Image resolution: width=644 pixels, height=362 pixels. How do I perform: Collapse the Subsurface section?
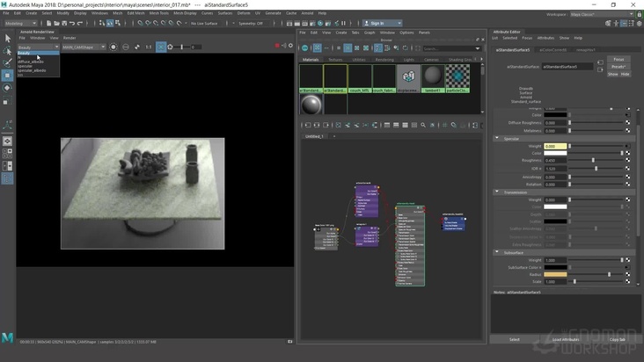coord(497,252)
